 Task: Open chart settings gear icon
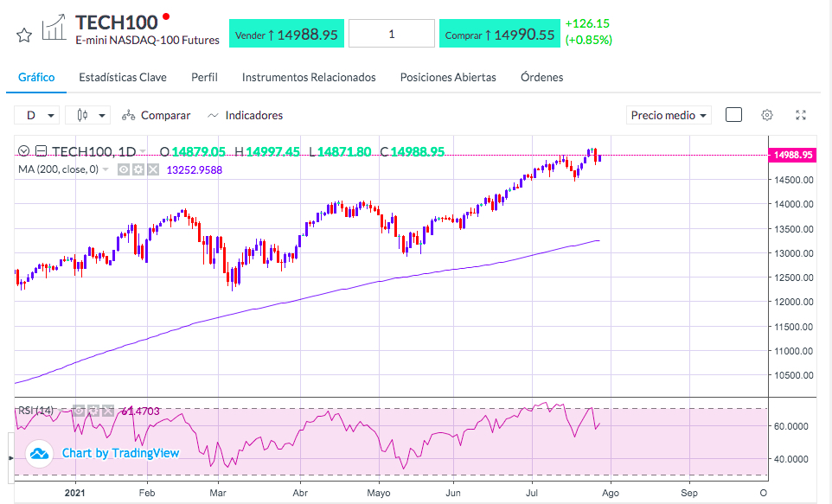767,115
